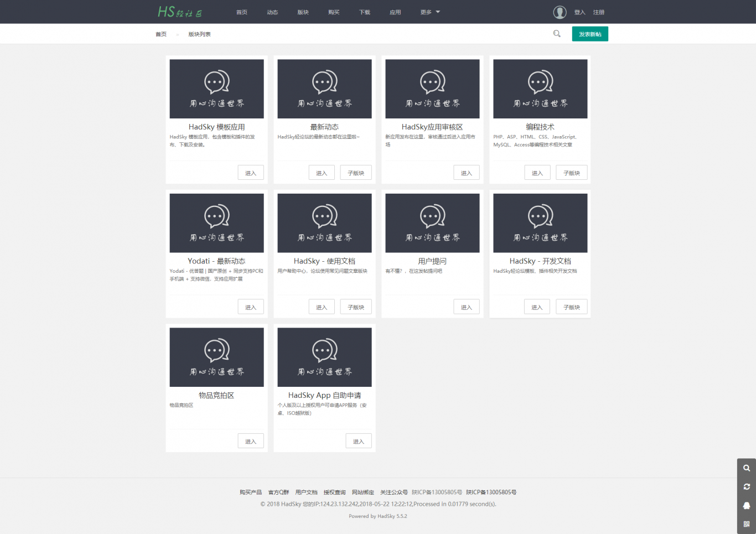Show the QR code icon in the side panel
This screenshot has height=534, width=756.
click(747, 525)
